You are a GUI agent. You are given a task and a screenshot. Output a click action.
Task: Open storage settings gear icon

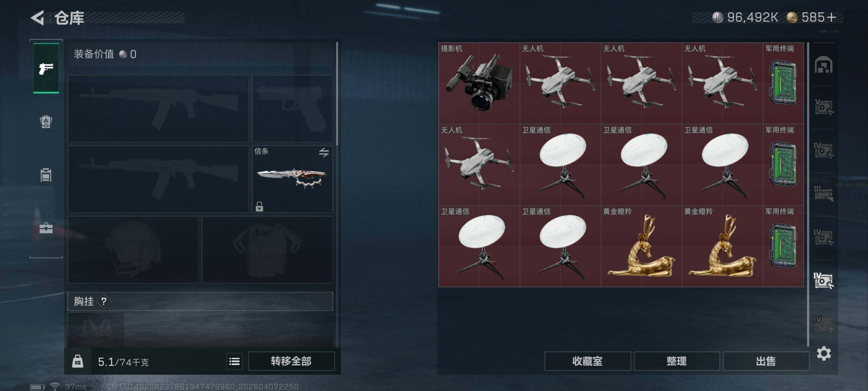pos(824,353)
